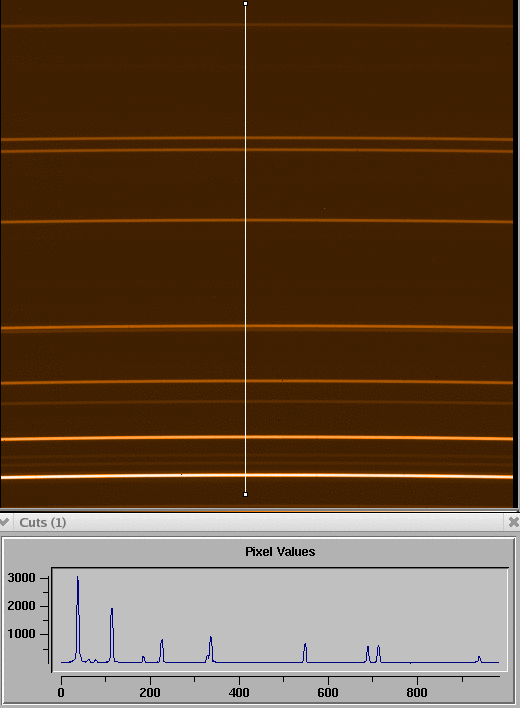Image resolution: width=520 pixels, height=708 pixels.
Task: Collapse the Cuts panel using its chevron
Action: (5, 522)
